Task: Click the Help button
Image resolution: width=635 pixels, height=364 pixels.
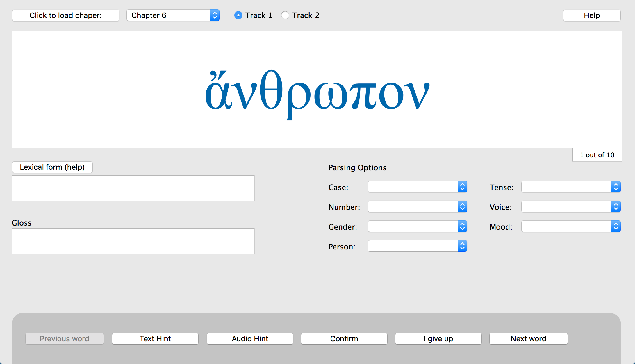Action: pos(592,15)
